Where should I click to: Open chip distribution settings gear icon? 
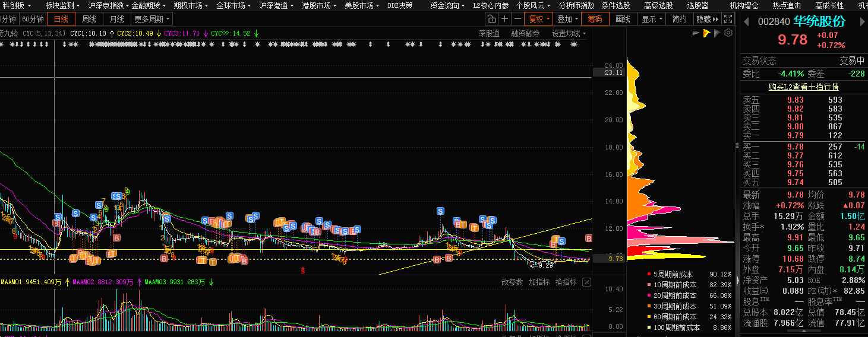(x=728, y=33)
